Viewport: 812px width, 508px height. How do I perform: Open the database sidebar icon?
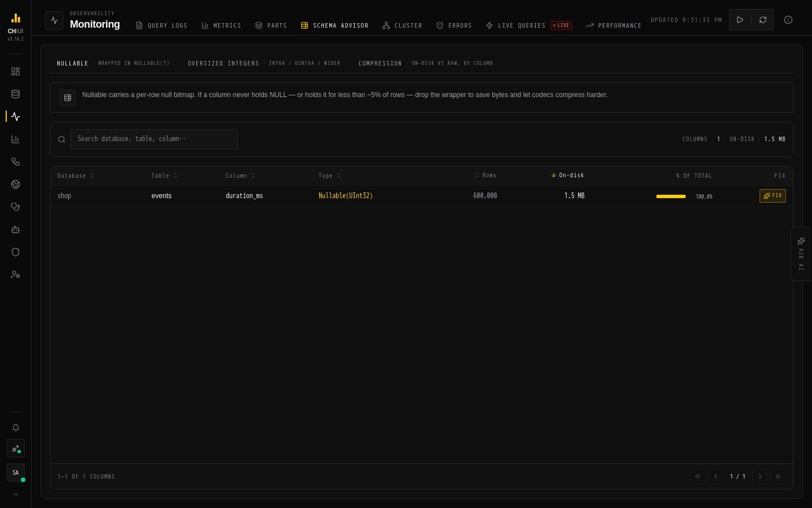[15, 94]
